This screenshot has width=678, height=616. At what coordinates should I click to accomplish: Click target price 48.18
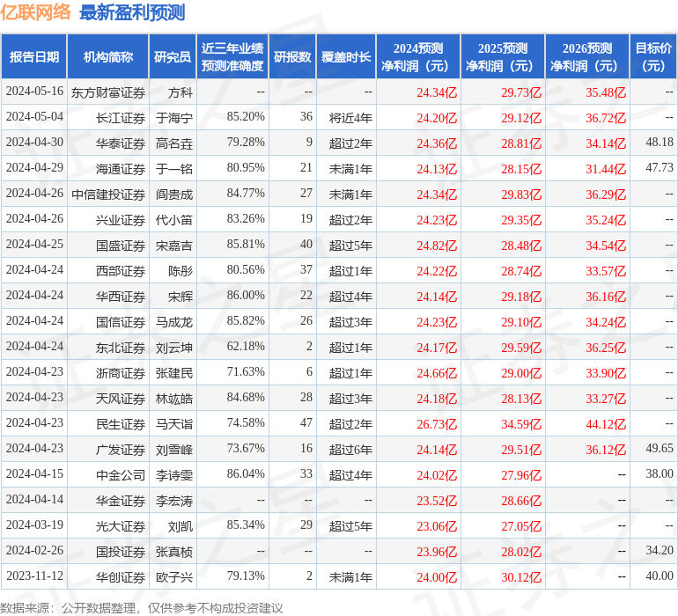[660, 142]
